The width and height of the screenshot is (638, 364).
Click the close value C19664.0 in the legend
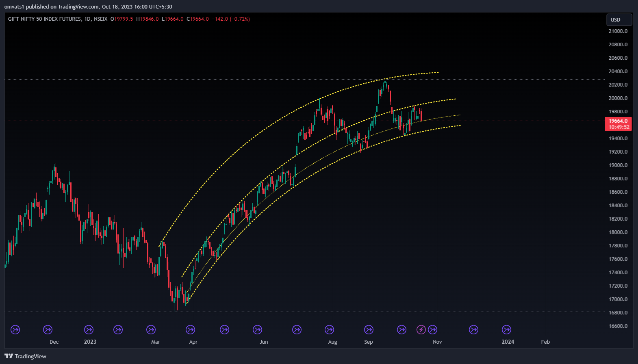tap(198, 19)
